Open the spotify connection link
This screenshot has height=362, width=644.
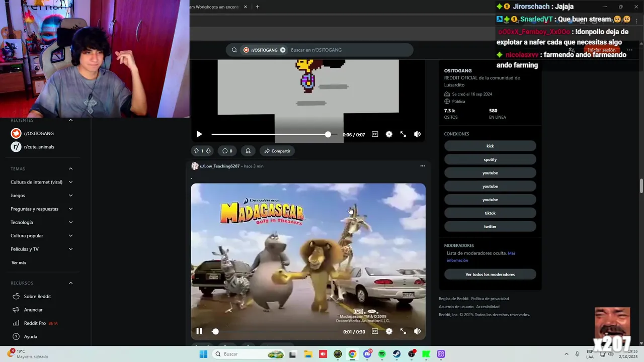pyautogui.click(x=490, y=159)
